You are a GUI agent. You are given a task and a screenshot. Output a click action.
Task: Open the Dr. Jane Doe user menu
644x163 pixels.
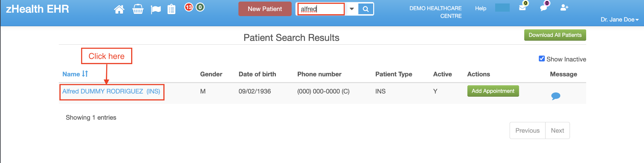[619, 20]
